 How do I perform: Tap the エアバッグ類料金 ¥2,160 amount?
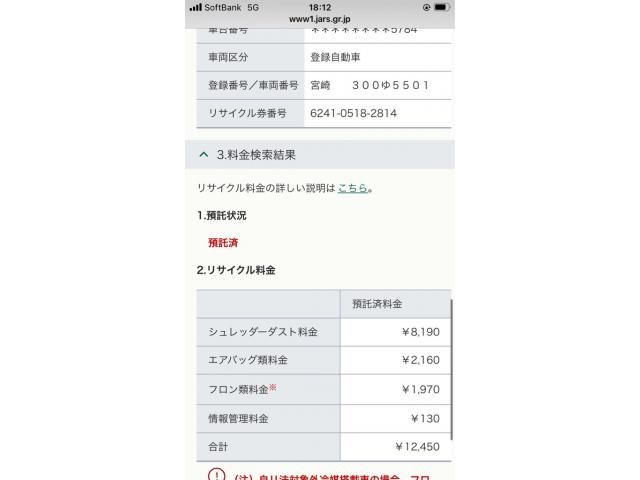point(420,360)
